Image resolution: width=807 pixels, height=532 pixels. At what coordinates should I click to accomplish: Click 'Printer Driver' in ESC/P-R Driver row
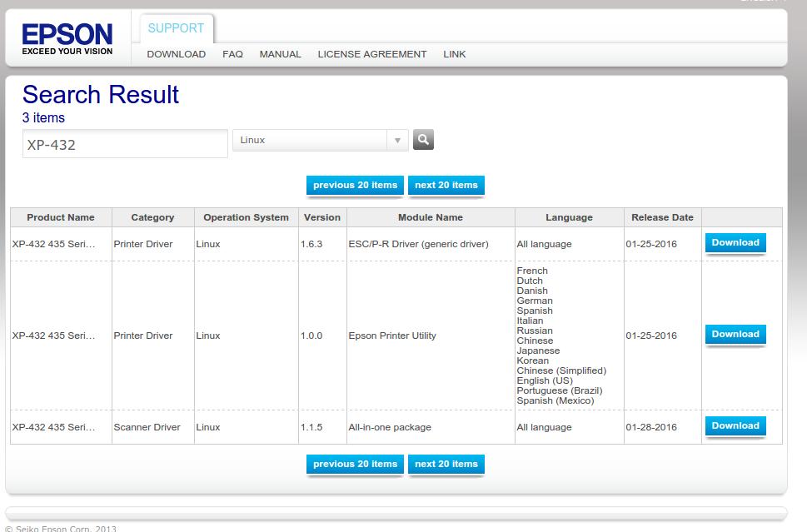coord(143,245)
